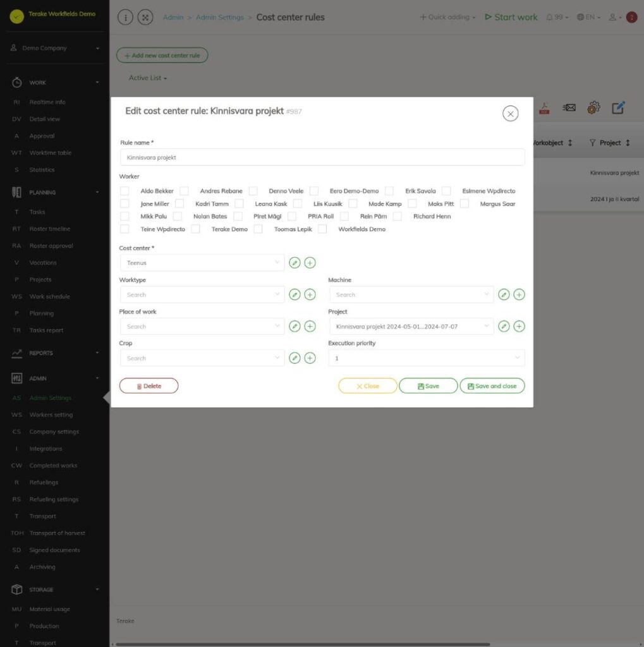The height and width of the screenshot is (647, 644).
Task: Add a new Project via plus icon
Action: click(519, 326)
